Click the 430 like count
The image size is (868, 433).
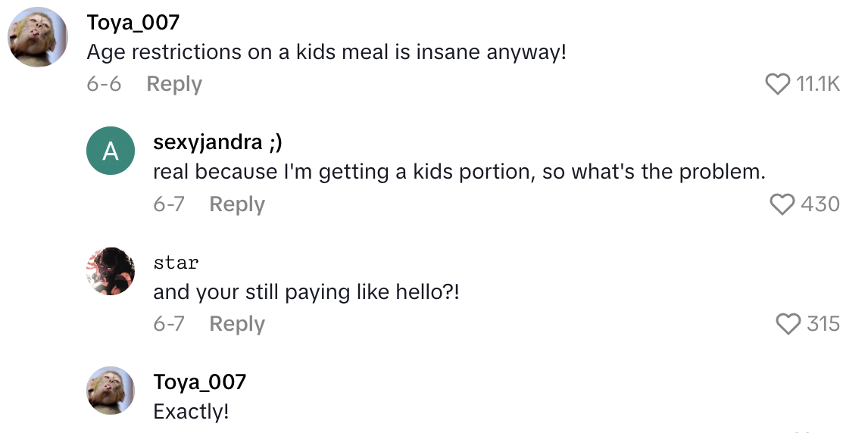pyautogui.click(x=820, y=204)
